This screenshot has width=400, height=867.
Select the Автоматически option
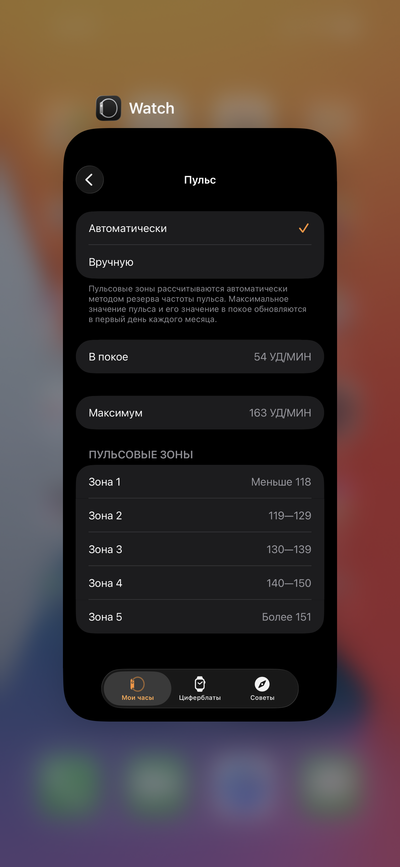[200, 228]
